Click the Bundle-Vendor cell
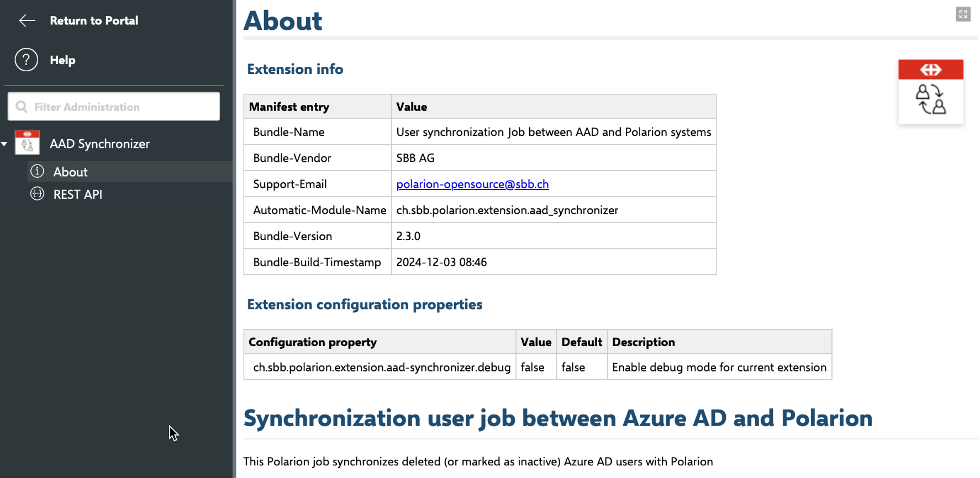Viewport: 980px width, 478px height. [x=318, y=158]
